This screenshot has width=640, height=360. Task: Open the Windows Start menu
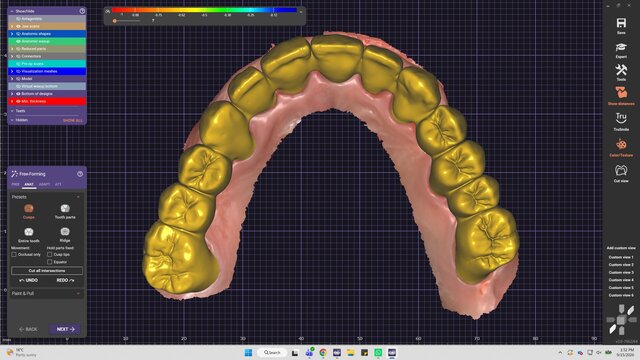pyautogui.click(x=248, y=352)
